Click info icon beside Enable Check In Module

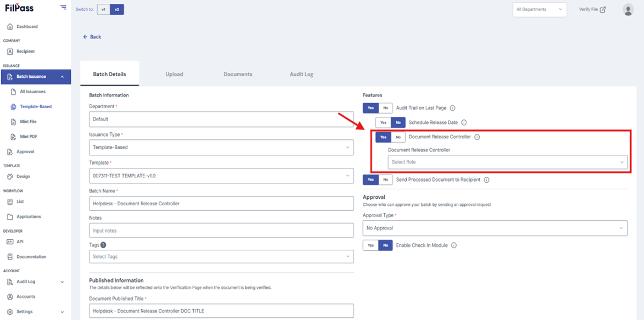pyautogui.click(x=453, y=245)
